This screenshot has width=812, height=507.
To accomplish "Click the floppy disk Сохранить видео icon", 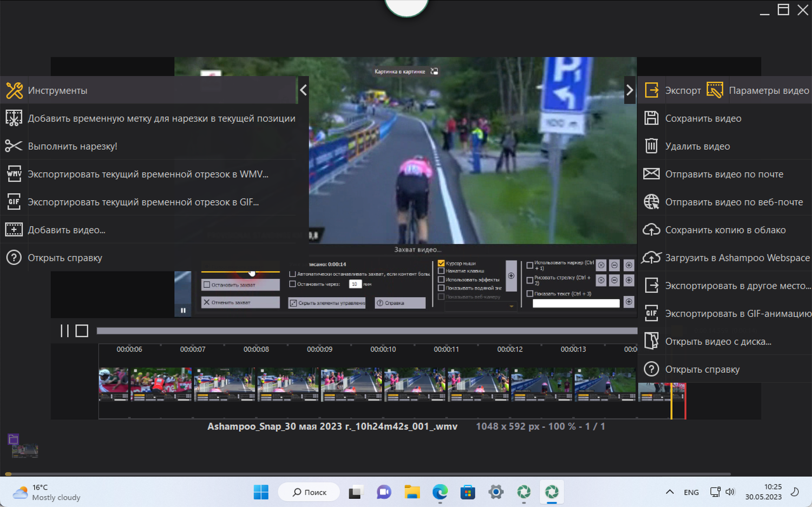I will [651, 118].
